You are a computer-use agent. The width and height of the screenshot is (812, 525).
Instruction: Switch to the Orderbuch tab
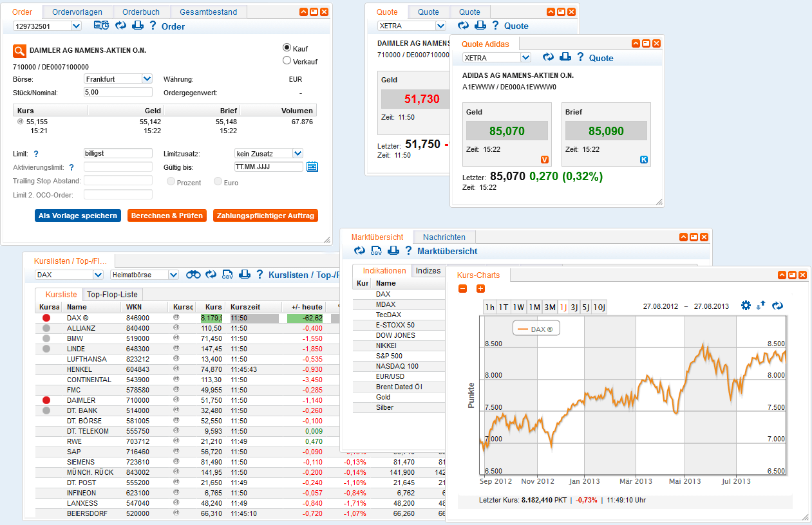coord(141,12)
